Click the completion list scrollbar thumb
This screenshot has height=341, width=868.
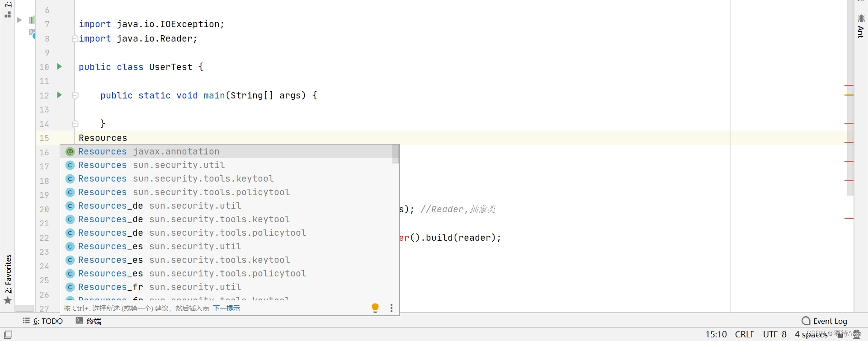coord(396,154)
